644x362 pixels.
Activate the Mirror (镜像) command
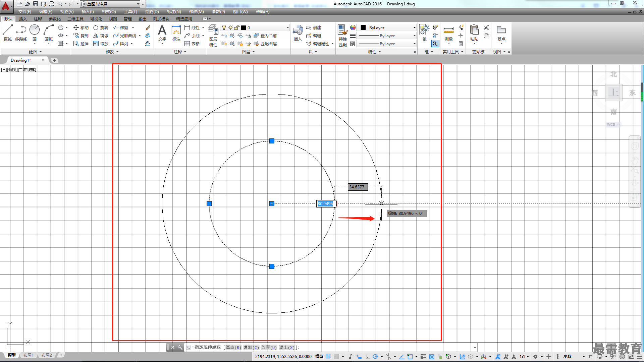[101, 36]
